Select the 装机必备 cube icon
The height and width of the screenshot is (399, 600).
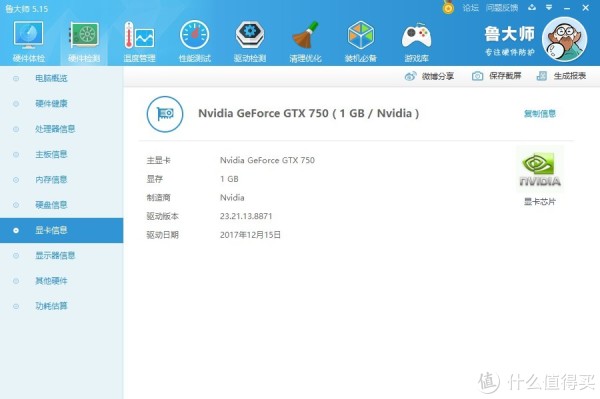[x=360, y=35]
